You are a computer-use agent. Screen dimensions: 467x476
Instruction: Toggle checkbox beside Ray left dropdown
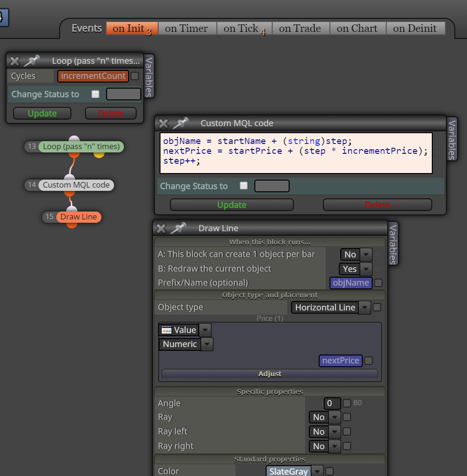pyautogui.click(x=347, y=431)
